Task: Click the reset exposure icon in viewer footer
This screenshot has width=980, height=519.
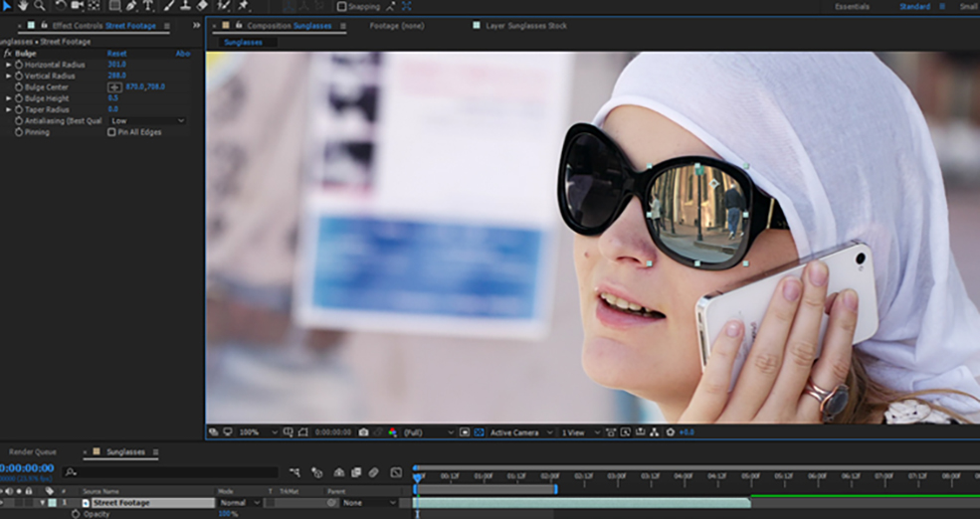Action: tap(671, 432)
